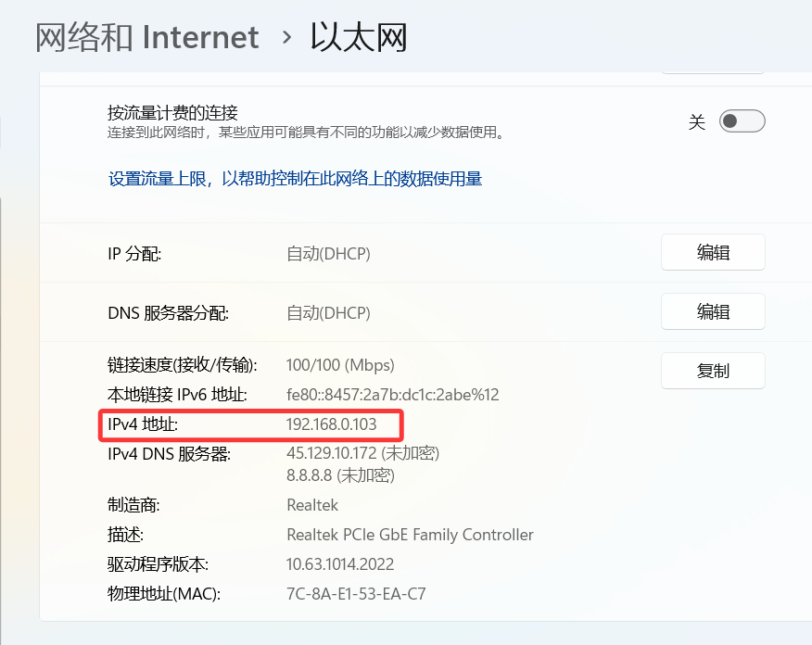
Task: Click the IP 分配 自动(DHCP) value
Action: (x=328, y=254)
